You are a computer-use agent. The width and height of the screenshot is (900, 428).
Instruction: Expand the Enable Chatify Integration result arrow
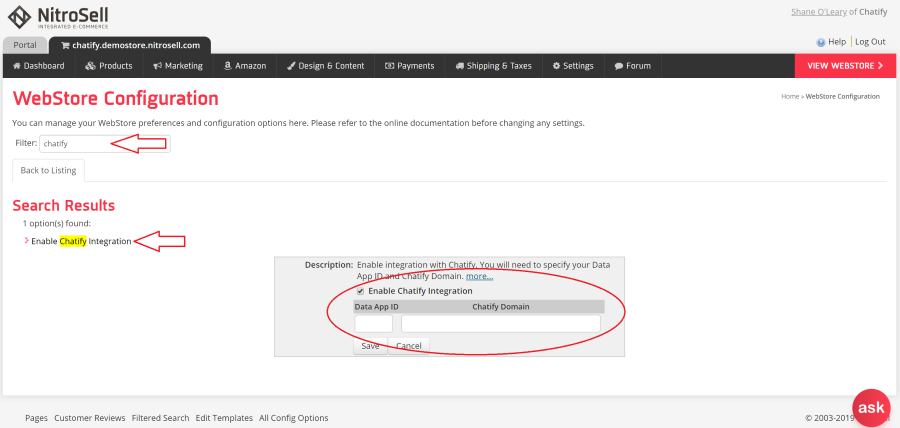pos(26,240)
